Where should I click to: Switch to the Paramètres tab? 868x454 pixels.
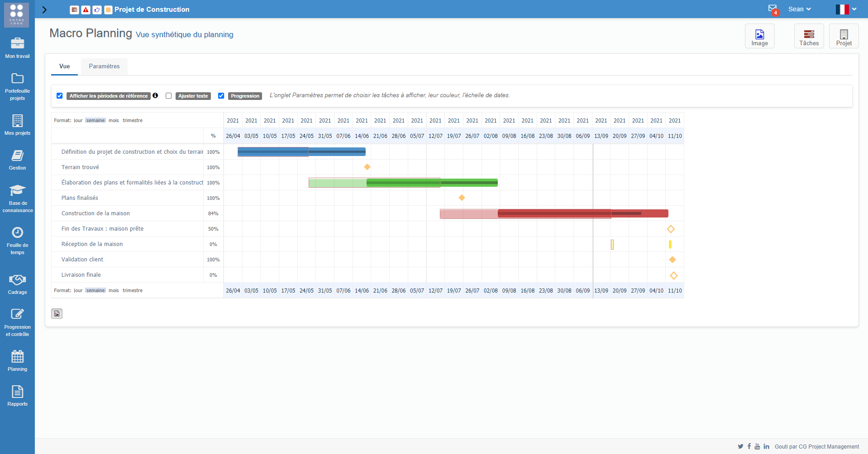pyautogui.click(x=104, y=66)
